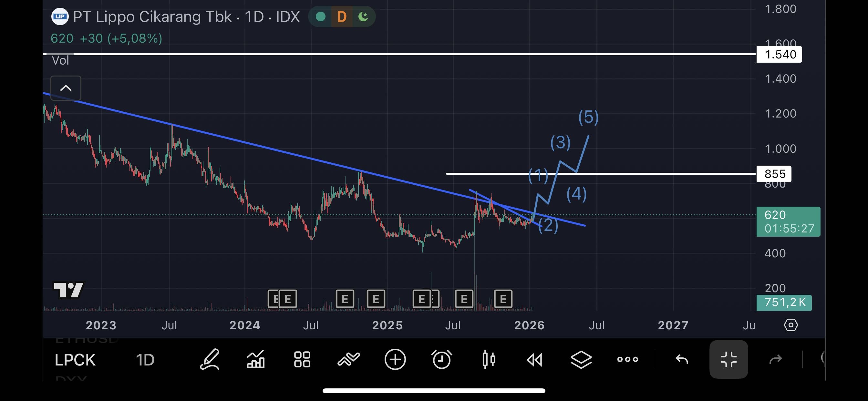Open the three-dots more menu

click(627, 360)
